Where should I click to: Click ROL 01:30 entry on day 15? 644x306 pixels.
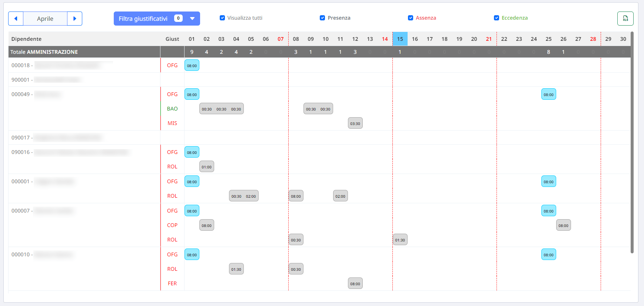400,240
